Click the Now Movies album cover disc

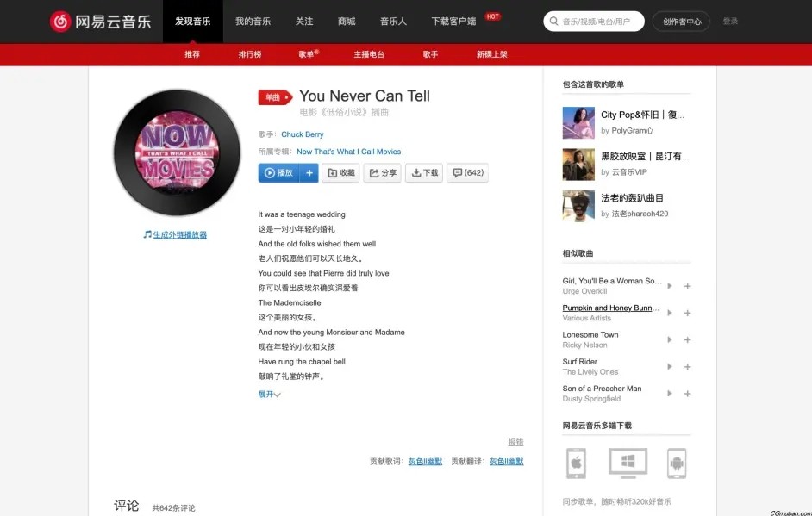(177, 152)
